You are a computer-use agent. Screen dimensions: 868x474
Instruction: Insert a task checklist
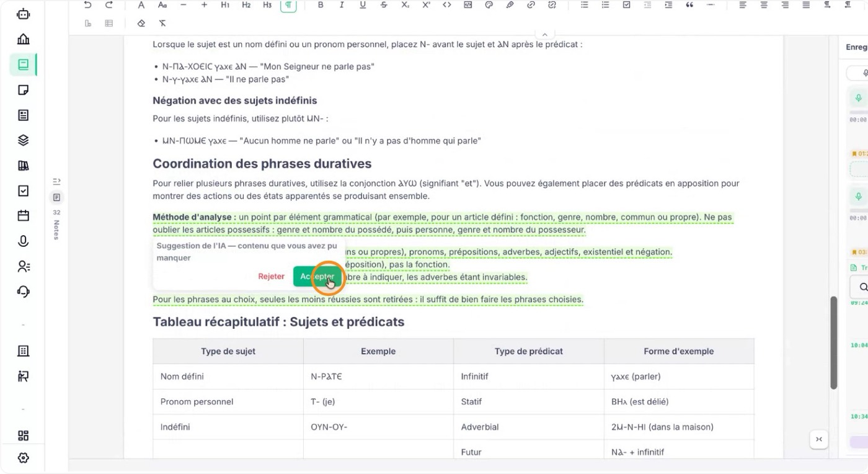[x=626, y=5]
